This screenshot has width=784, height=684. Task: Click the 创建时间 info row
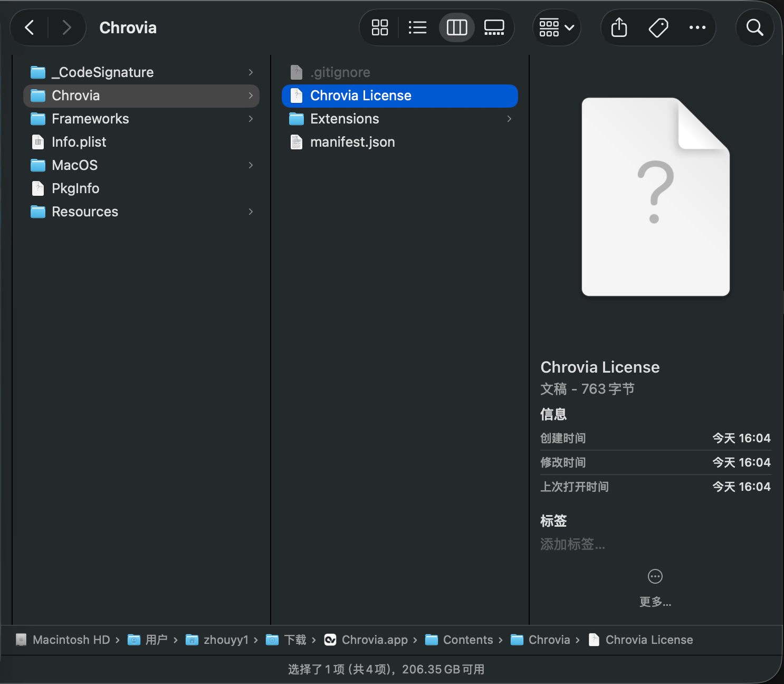[655, 438]
